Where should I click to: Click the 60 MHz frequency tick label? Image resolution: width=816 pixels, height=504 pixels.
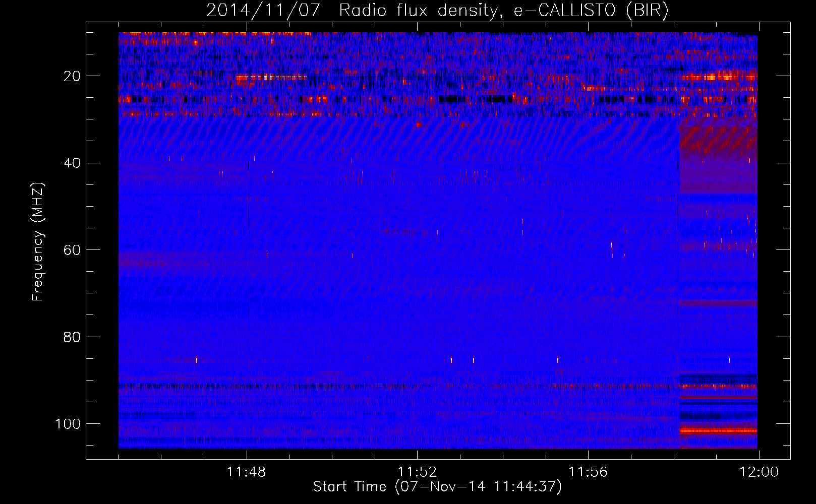coord(72,250)
